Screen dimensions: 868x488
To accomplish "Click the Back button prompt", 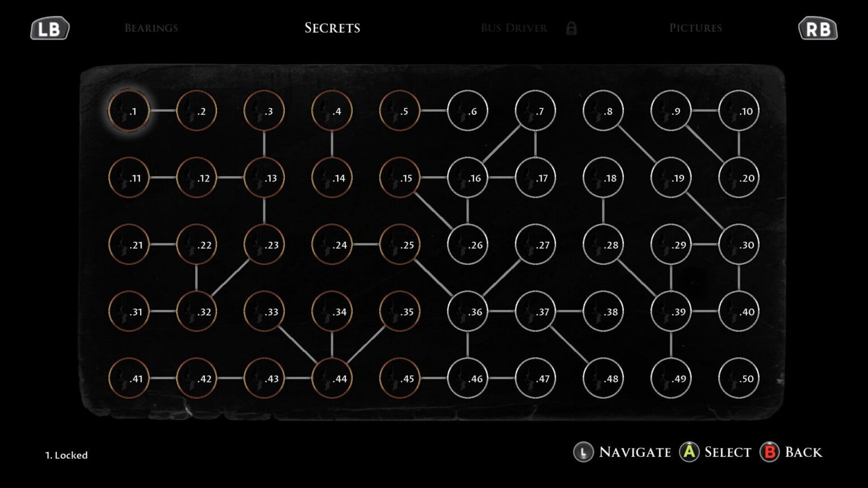I will point(791,452).
